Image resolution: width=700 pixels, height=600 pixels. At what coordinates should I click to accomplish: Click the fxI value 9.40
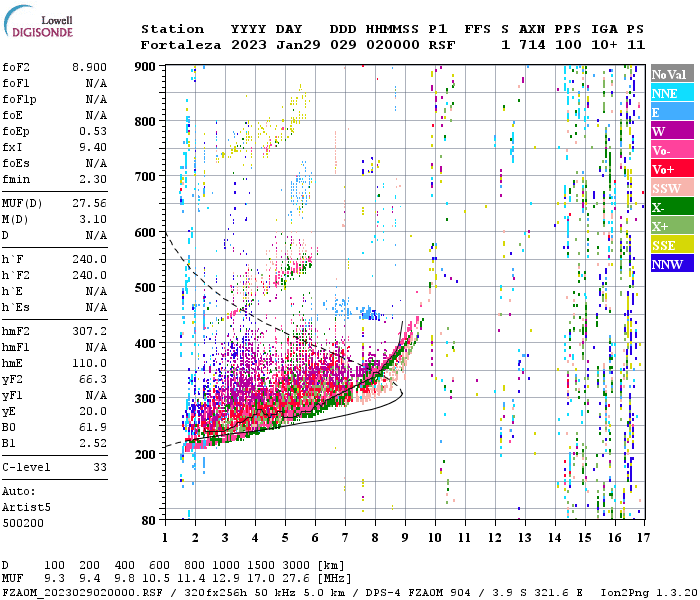93,147
